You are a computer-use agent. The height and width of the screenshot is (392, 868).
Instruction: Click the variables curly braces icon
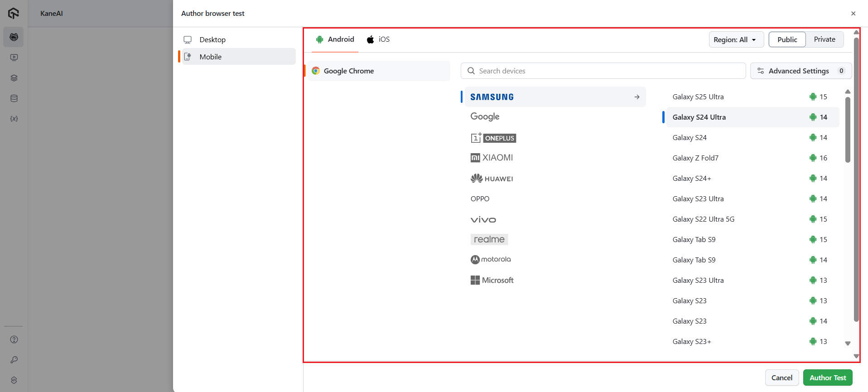pos(14,119)
